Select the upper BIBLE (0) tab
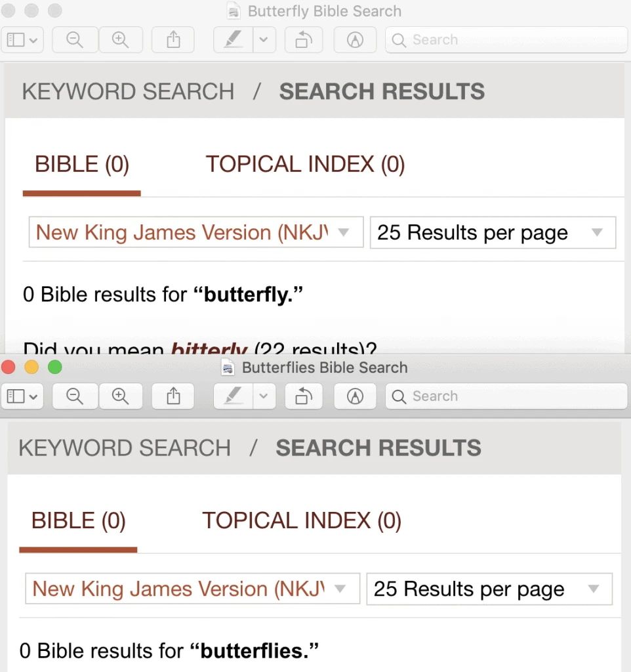The width and height of the screenshot is (631, 672). pyautogui.click(x=82, y=165)
